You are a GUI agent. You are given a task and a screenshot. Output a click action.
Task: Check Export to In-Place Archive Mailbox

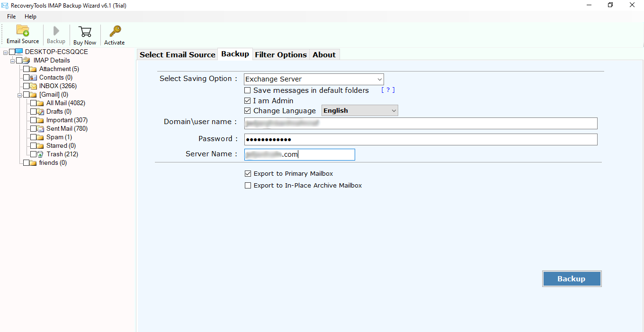pos(248,186)
